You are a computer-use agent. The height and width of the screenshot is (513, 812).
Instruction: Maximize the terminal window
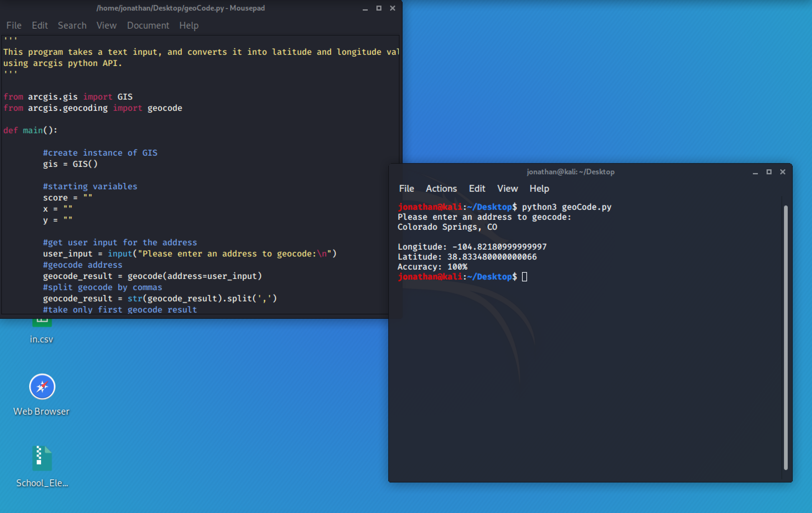[769, 172]
